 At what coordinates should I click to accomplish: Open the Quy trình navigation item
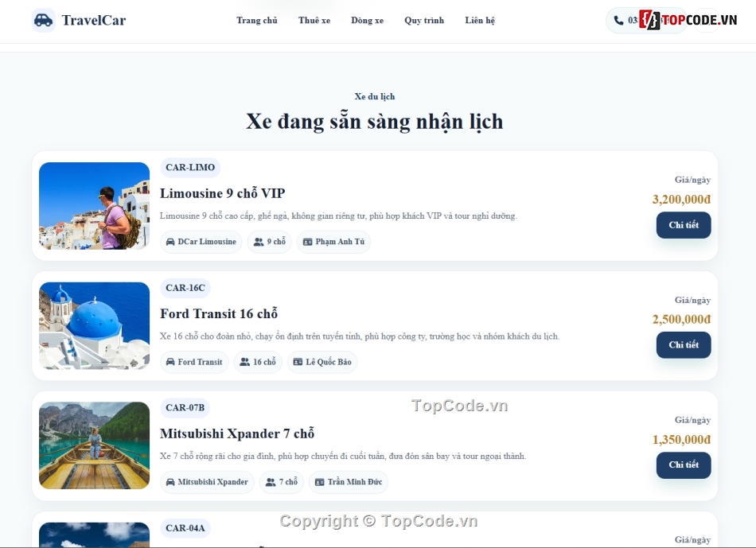(424, 20)
